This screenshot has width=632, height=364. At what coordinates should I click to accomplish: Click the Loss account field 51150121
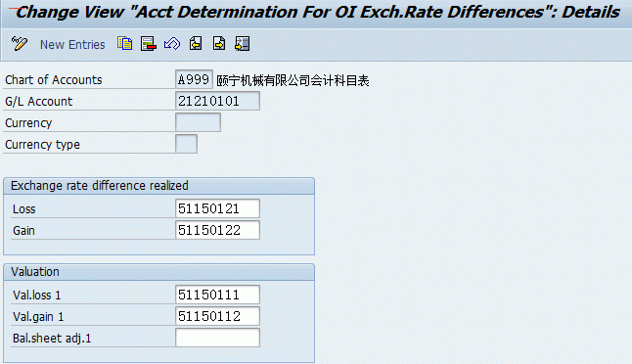click(217, 208)
